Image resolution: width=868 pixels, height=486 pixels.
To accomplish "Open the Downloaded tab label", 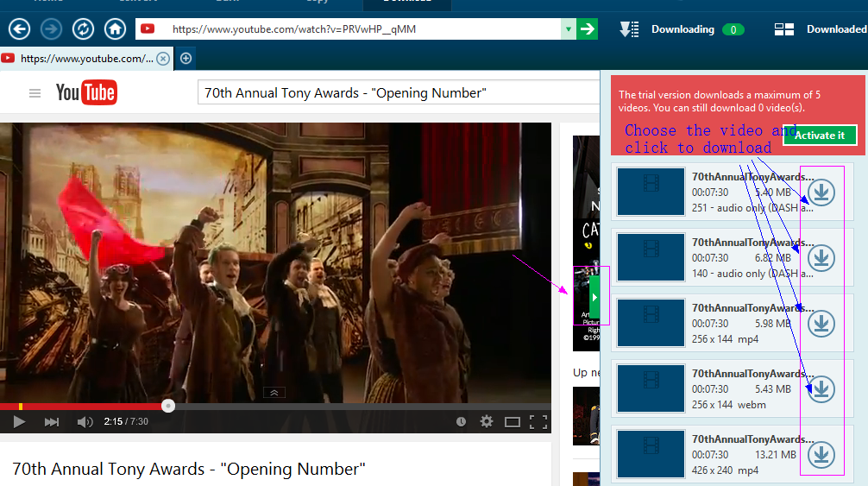I will coord(836,29).
